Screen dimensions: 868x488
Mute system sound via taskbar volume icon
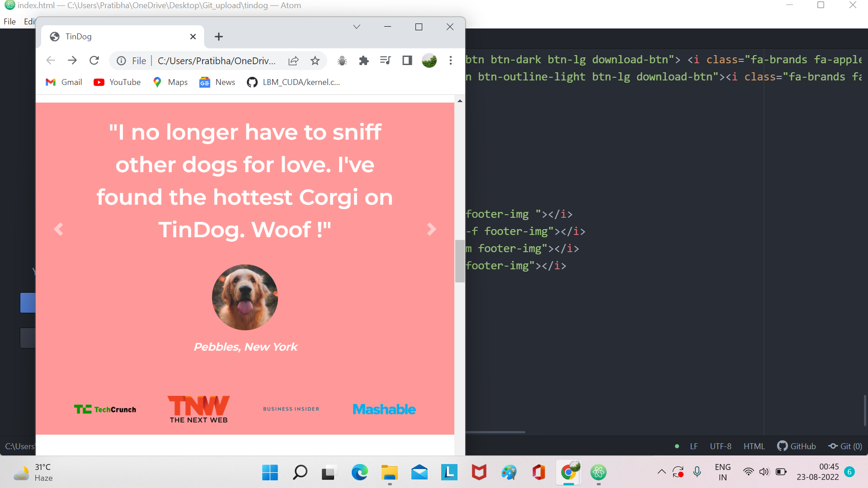click(x=764, y=472)
